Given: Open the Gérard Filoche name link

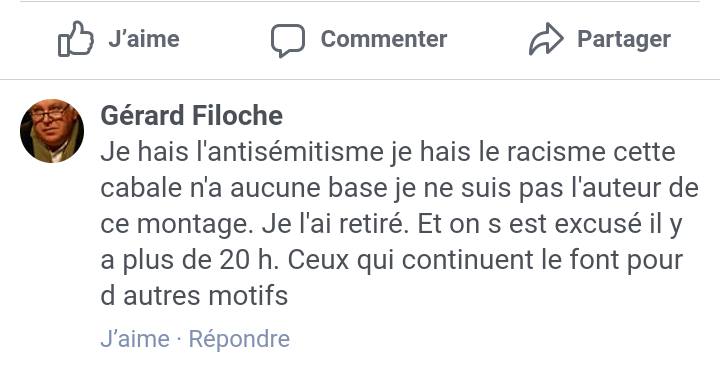Looking at the screenshot, I should (191, 115).
